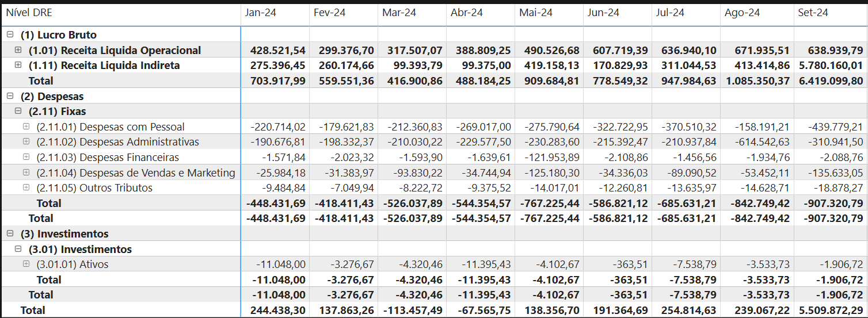Expand (2.11.01) Despesas com Pessoal
The image size is (868, 318).
point(26,127)
